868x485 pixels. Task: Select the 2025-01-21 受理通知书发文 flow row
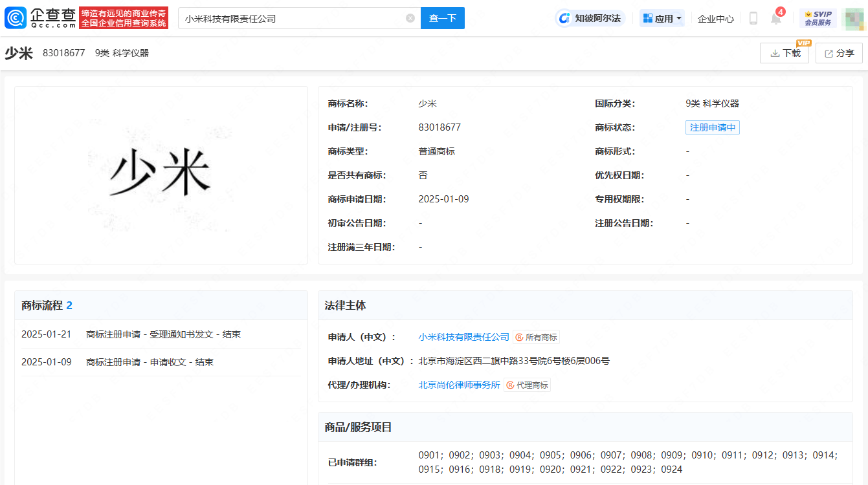[161, 334]
